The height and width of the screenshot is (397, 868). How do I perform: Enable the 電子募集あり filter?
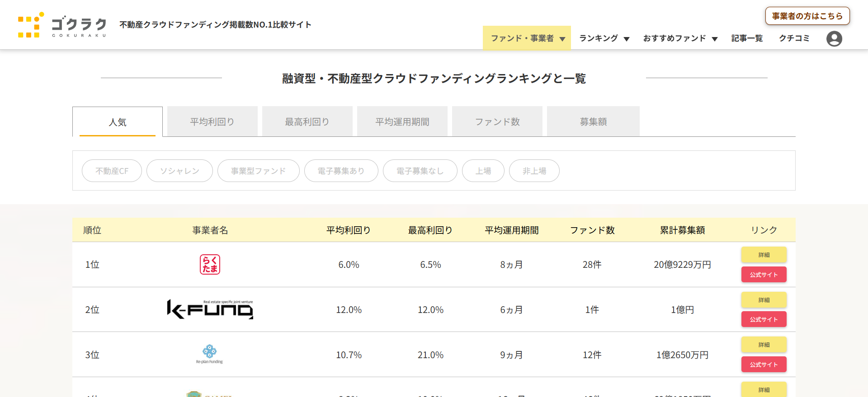(341, 171)
